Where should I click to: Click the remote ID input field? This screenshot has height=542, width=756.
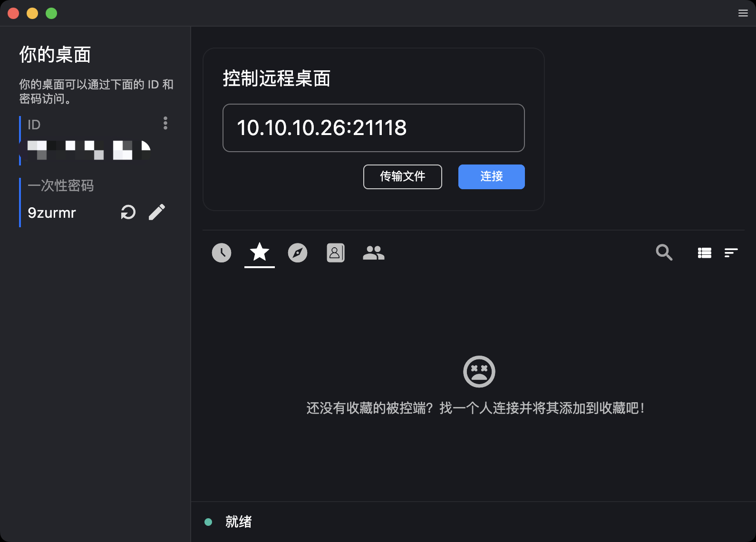tap(373, 128)
